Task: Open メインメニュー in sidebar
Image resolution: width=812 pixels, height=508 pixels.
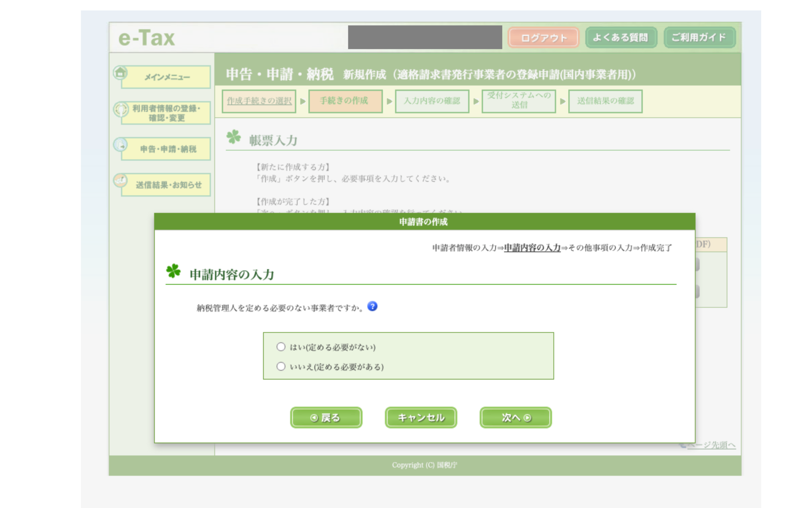Action: coord(166,77)
